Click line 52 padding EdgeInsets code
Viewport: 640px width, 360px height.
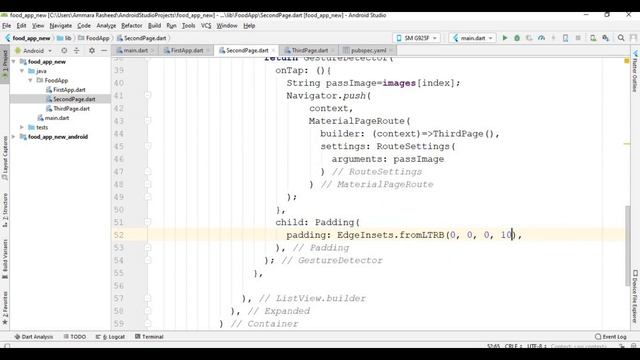[404, 235]
